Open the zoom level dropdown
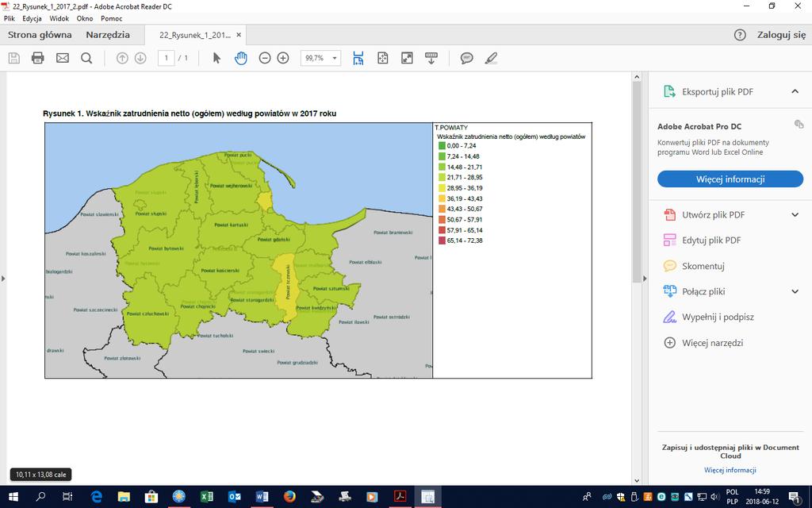Viewport: 812px width, 508px height. coord(335,58)
